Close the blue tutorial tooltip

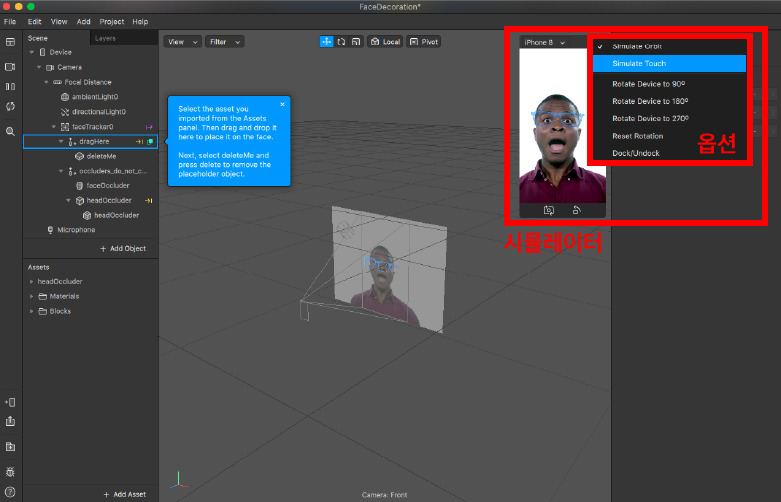point(282,105)
